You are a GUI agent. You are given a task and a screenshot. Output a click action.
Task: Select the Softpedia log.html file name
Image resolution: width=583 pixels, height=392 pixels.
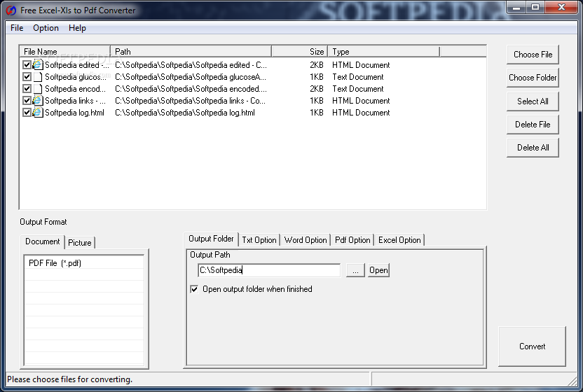(74, 113)
